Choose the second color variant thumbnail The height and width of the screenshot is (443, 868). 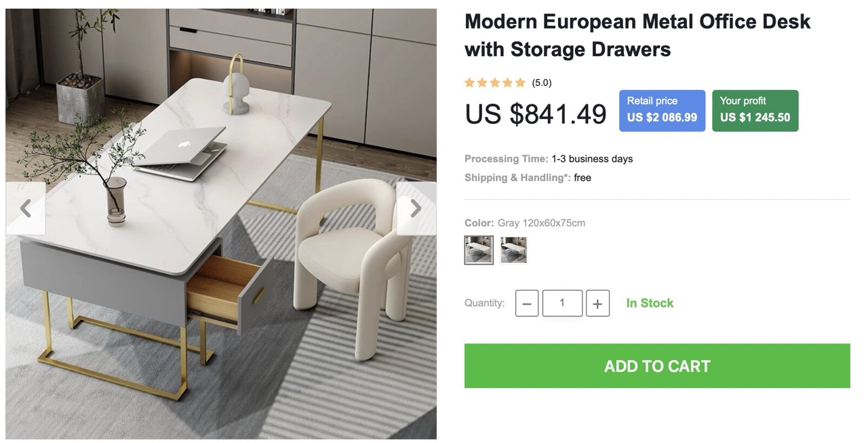click(x=513, y=250)
